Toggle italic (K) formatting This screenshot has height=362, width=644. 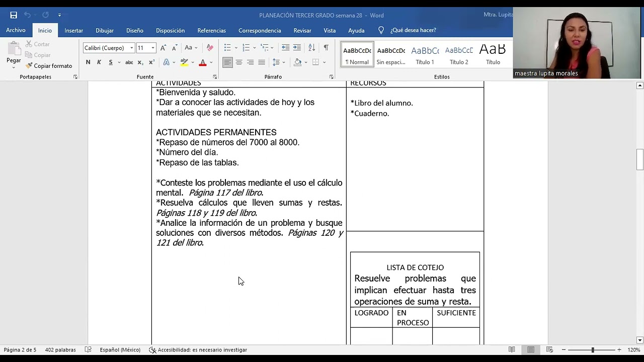[x=99, y=62]
